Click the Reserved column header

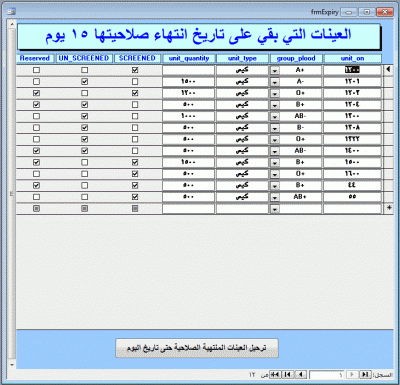[x=35, y=58]
